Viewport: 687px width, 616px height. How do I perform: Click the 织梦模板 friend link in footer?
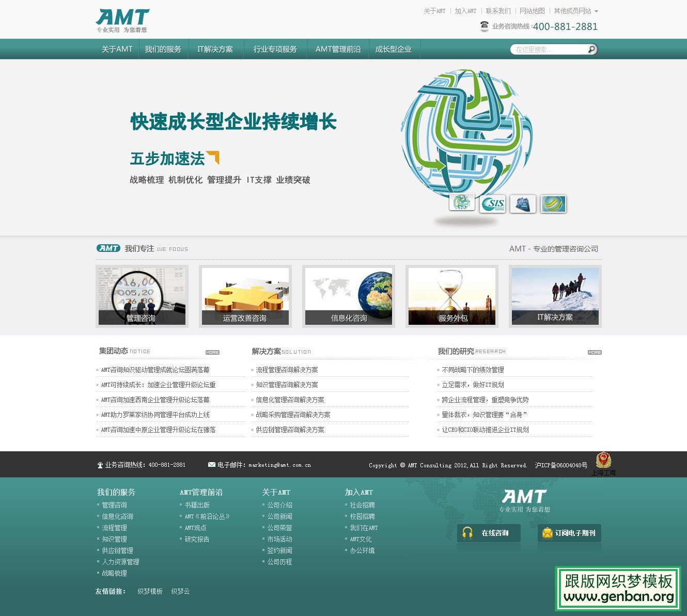[149, 591]
